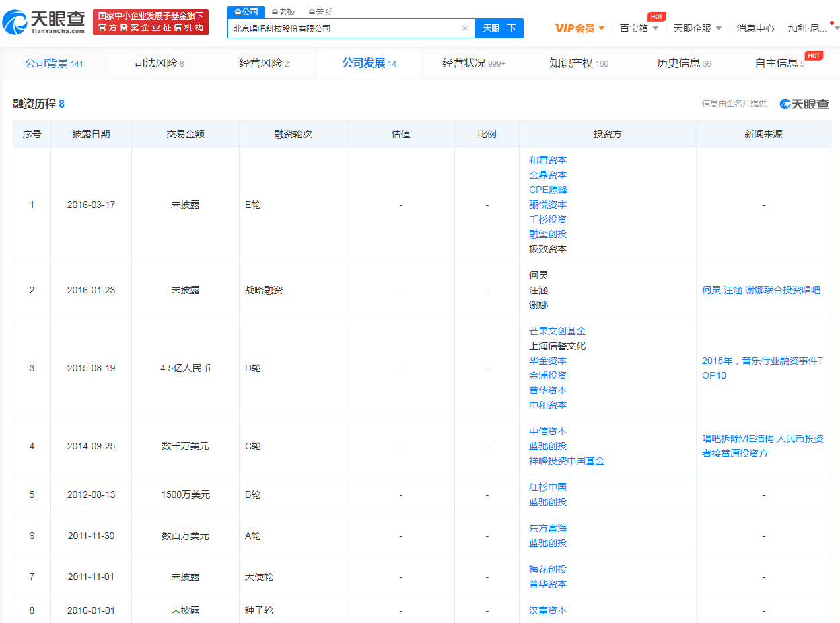This screenshot has width=840, height=623.
Task: Open news link 何炅 汪涵 谢娜联合投资唱吧
Action: pos(761,290)
